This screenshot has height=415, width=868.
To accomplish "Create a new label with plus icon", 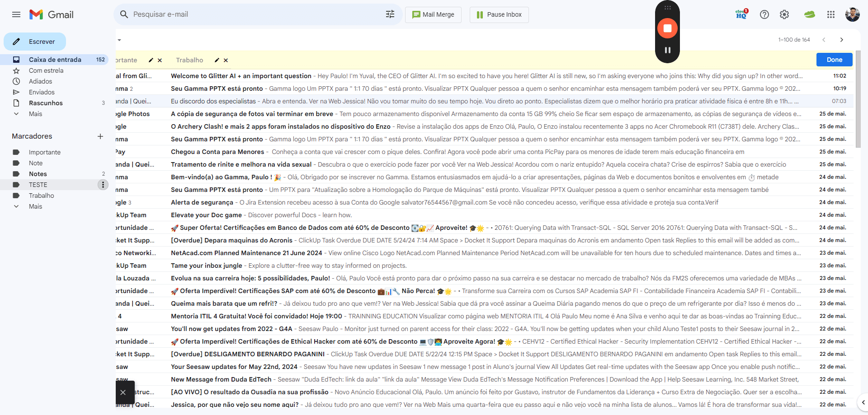I will pos(100,136).
